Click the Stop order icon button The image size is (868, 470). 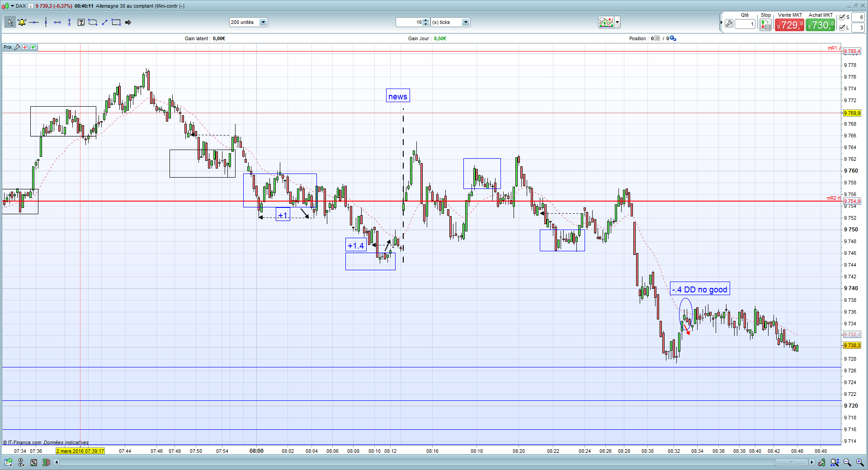[765, 25]
